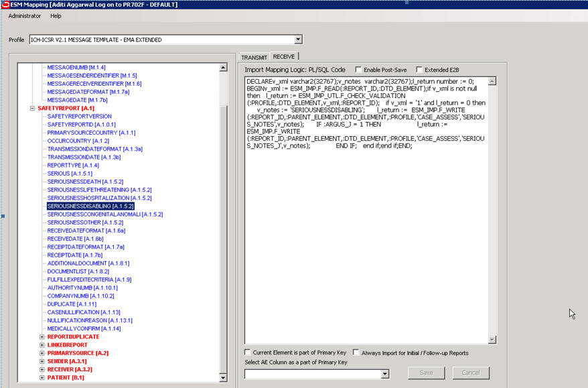Switch to the RECEIVE tab

pyautogui.click(x=284, y=57)
